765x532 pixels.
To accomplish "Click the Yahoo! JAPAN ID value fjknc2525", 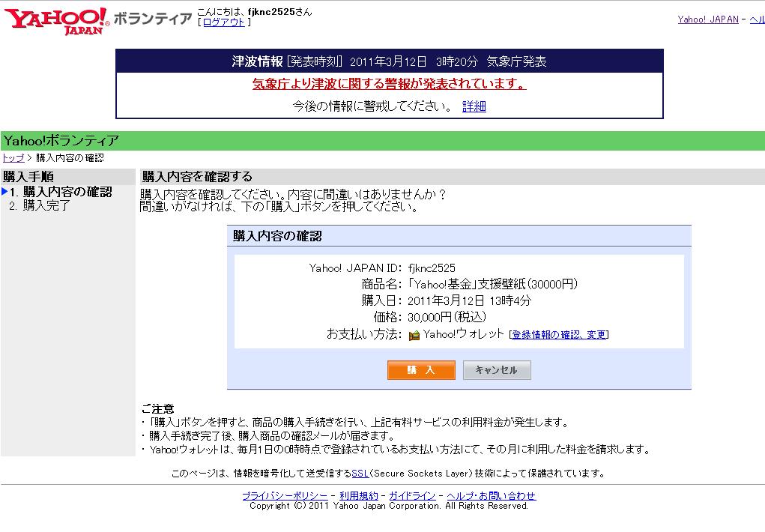I will (x=432, y=268).
